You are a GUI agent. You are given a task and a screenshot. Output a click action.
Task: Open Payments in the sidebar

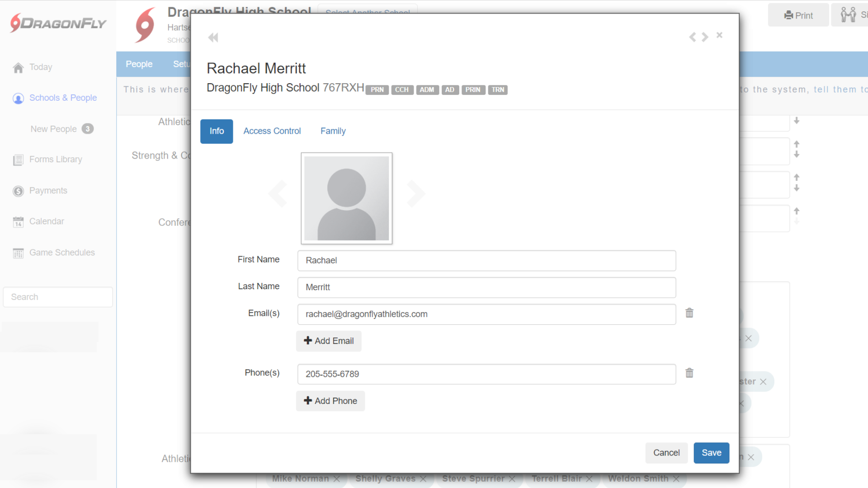click(x=48, y=191)
